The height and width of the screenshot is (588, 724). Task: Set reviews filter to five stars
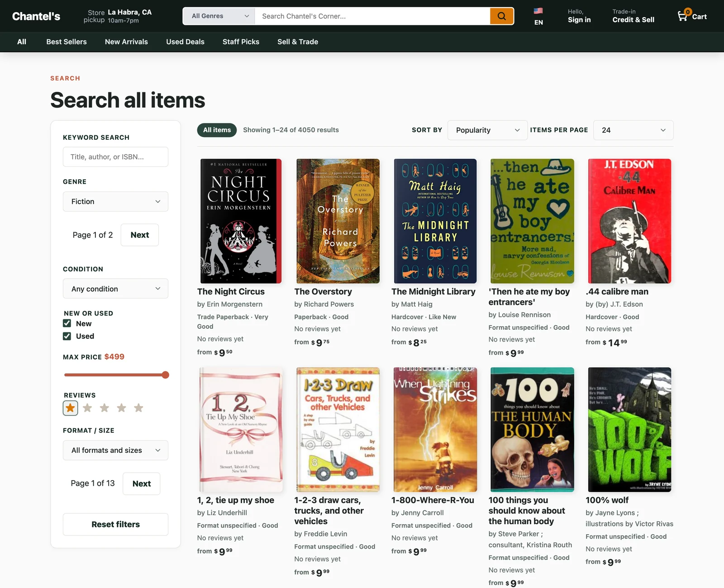pyautogui.click(x=138, y=408)
